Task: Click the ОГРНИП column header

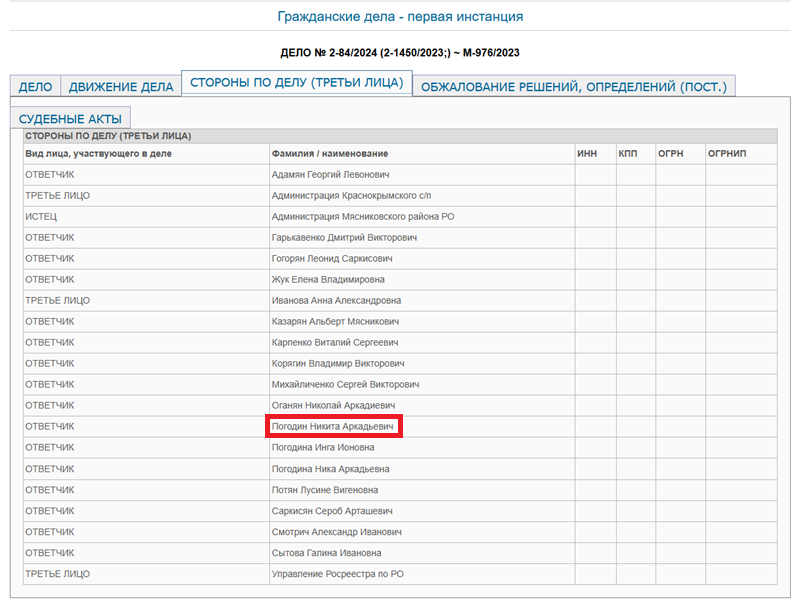Action: click(x=727, y=154)
